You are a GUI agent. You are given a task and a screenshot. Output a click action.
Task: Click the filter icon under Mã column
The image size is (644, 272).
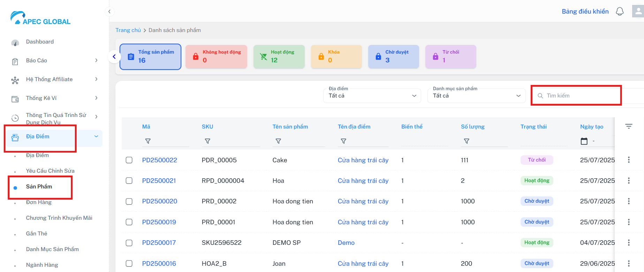tap(148, 141)
